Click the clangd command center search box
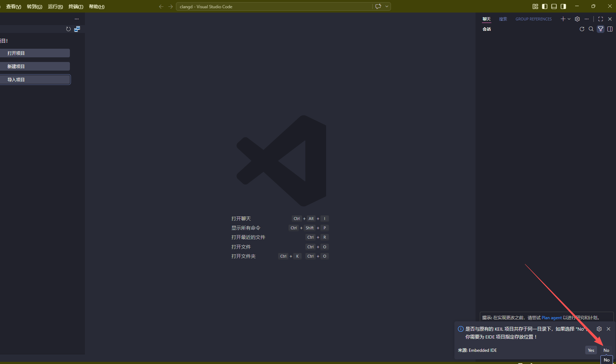616x364 pixels. 274,6
